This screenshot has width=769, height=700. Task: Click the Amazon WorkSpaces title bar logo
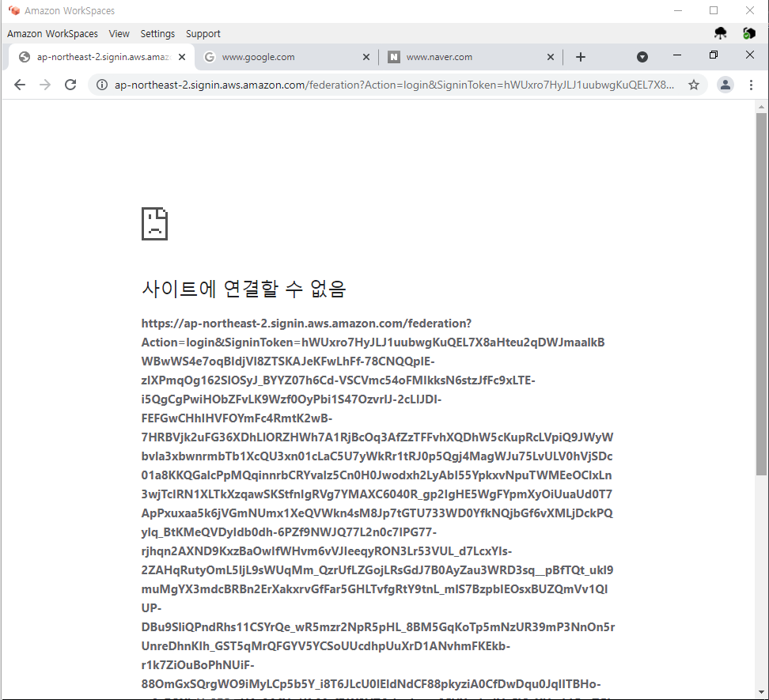13,10
